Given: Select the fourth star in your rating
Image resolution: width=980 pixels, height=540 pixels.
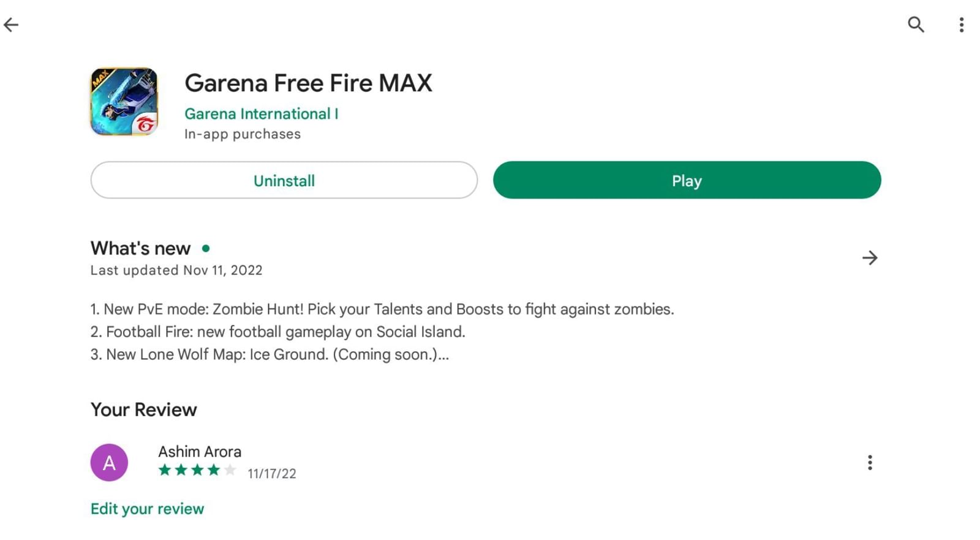Looking at the screenshot, I should click(216, 470).
